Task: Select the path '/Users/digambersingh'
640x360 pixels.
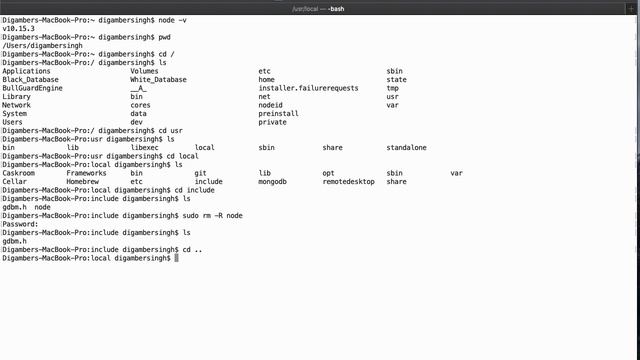Action: tap(42, 46)
